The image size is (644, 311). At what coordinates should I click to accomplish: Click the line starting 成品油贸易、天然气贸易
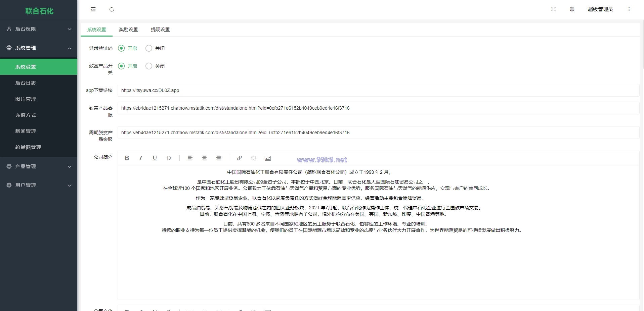click(334, 208)
